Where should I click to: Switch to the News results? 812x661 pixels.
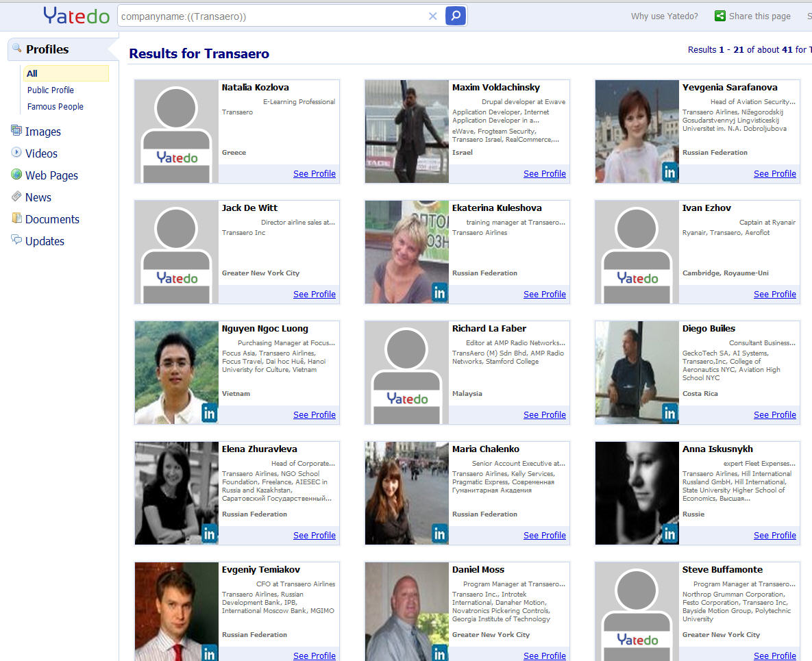pos(38,197)
